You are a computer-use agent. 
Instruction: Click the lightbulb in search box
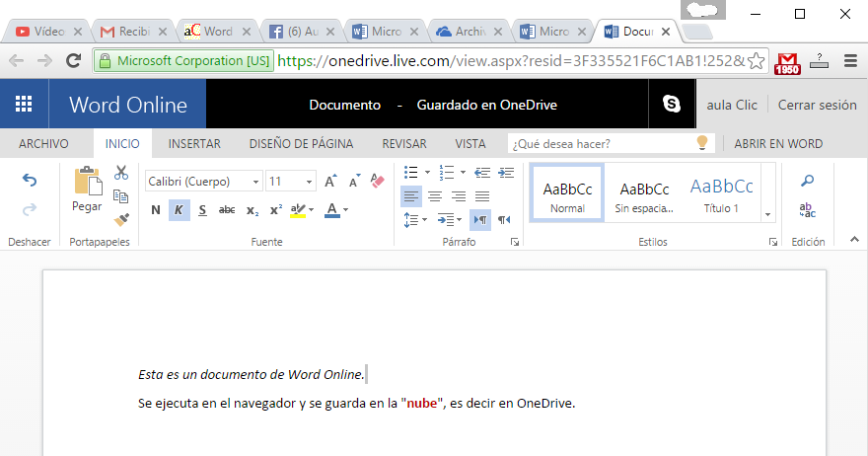[702, 143]
